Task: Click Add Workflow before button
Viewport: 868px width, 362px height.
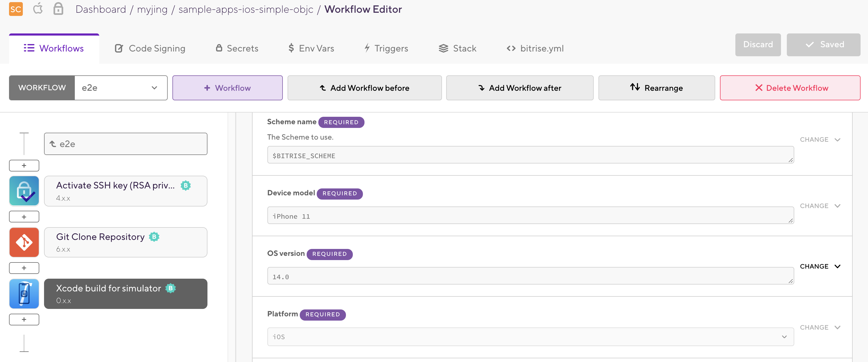Action: pyautogui.click(x=364, y=88)
